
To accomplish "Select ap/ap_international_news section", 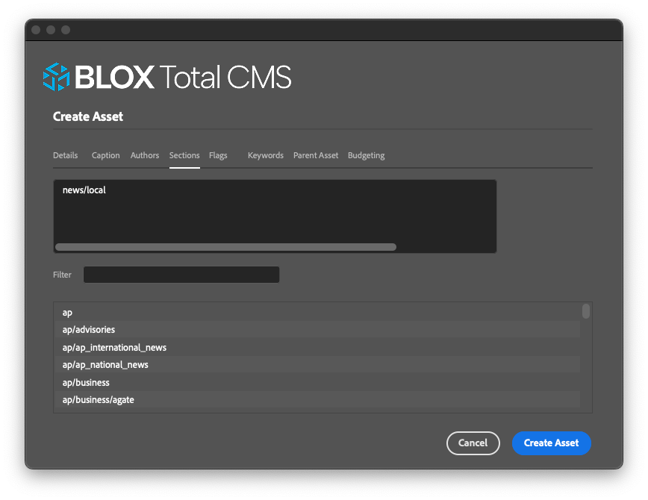I will (114, 347).
